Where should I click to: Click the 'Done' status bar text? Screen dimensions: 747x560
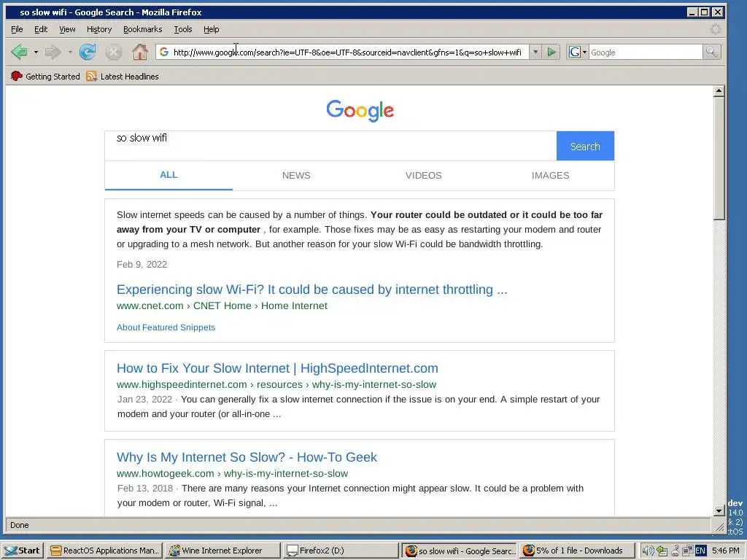(x=20, y=525)
